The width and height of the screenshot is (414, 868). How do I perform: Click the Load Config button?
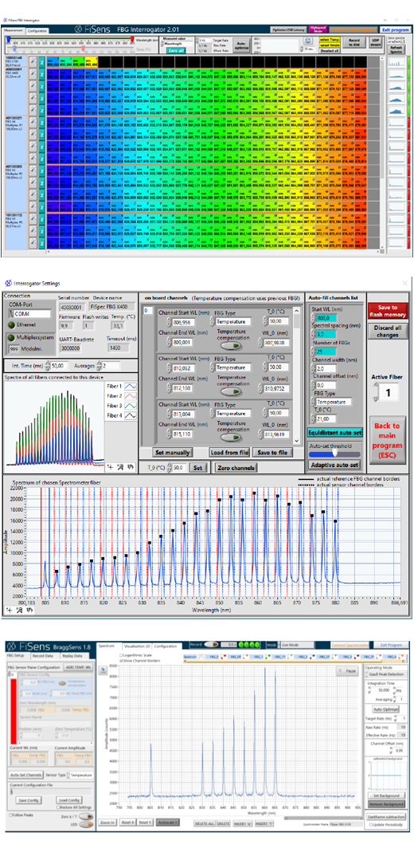[69, 800]
